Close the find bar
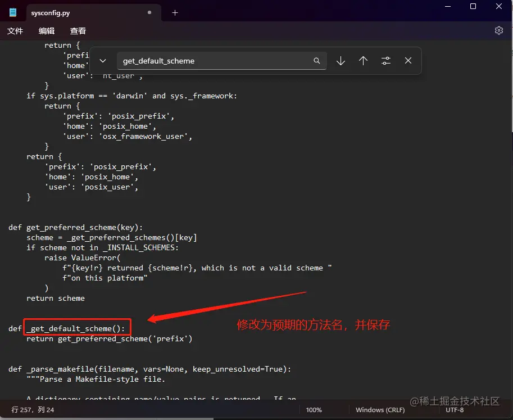 point(408,61)
